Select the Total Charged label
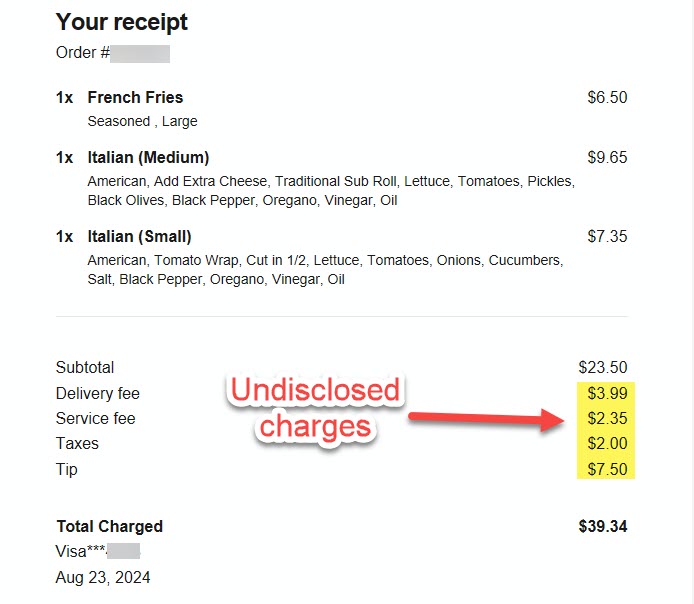 pos(109,526)
